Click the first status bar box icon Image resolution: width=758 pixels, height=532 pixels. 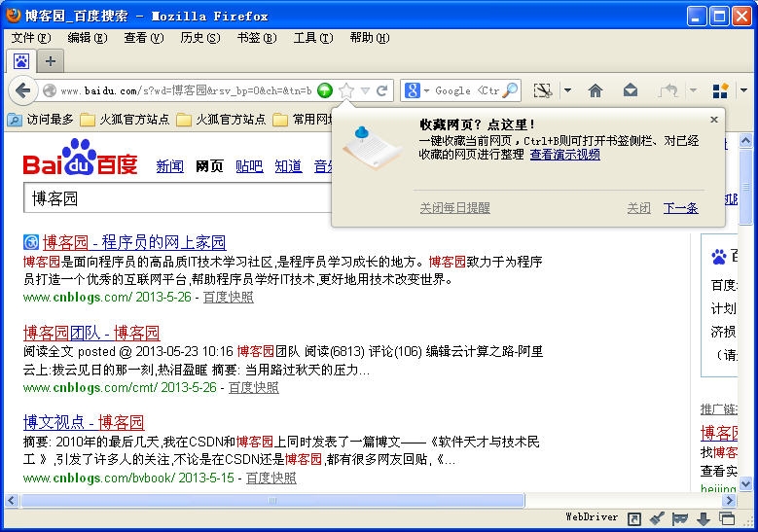pyautogui.click(x=633, y=519)
